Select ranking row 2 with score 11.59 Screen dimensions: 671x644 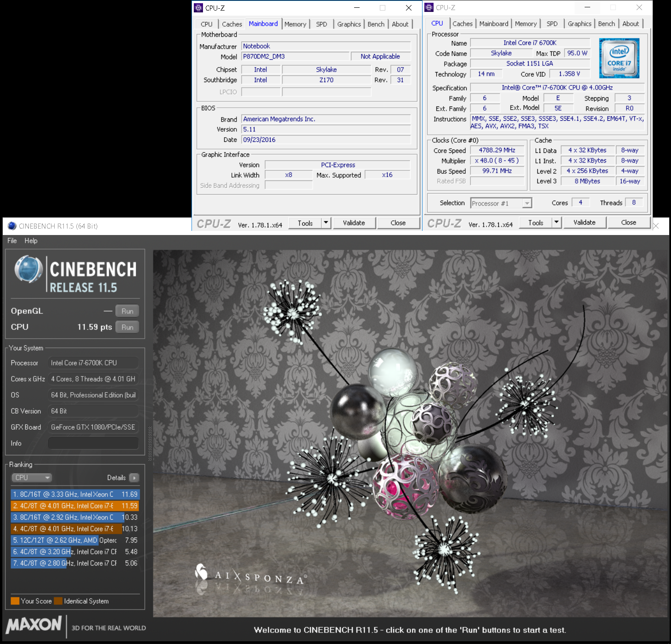pyautogui.click(x=75, y=506)
